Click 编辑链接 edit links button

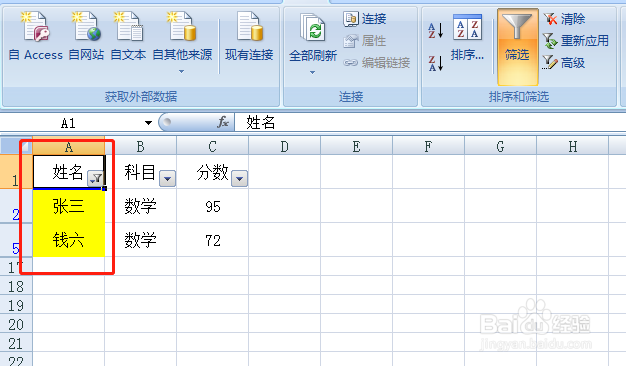pos(376,63)
